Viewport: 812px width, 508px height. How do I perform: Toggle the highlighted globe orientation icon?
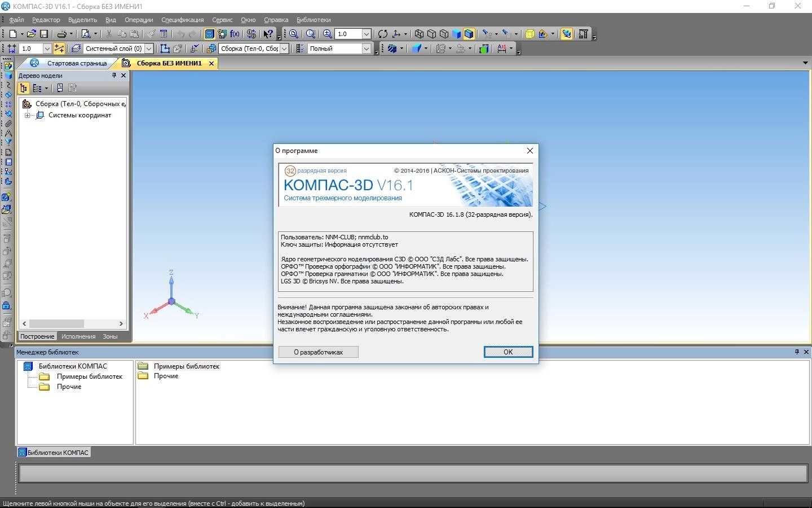(567, 34)
